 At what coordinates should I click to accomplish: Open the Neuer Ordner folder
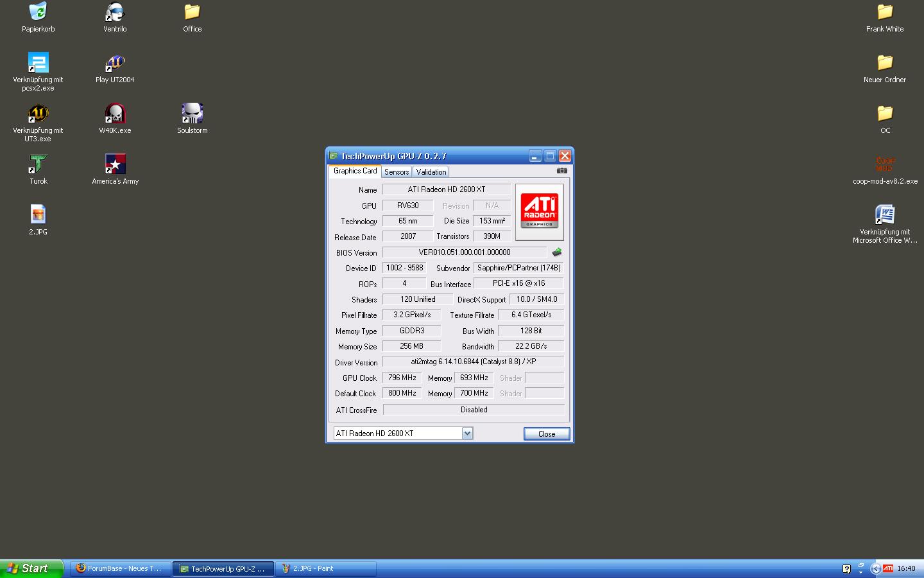tap(885, 62)
